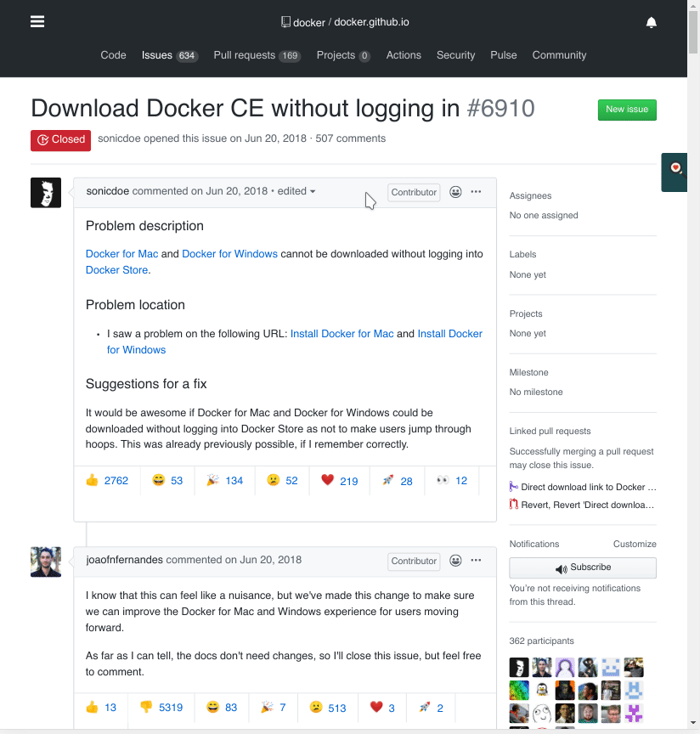Toggle heart reaction with 219 votes

340,481
